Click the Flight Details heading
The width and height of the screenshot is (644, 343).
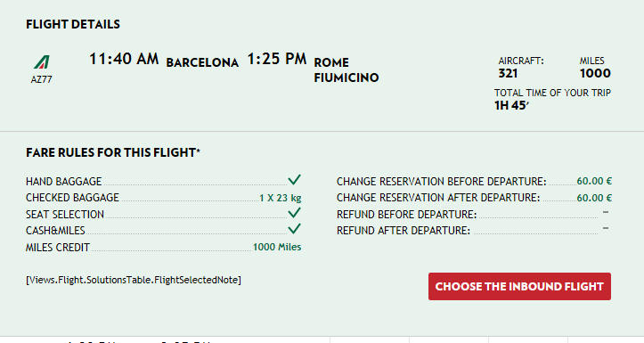pyautogui.click(x=73, y=24)
